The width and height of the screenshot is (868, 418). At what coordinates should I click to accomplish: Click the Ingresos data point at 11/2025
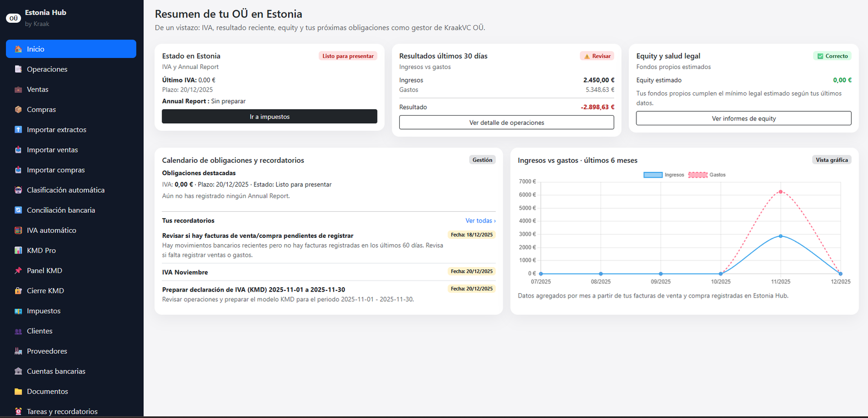(x=781, y=236)
